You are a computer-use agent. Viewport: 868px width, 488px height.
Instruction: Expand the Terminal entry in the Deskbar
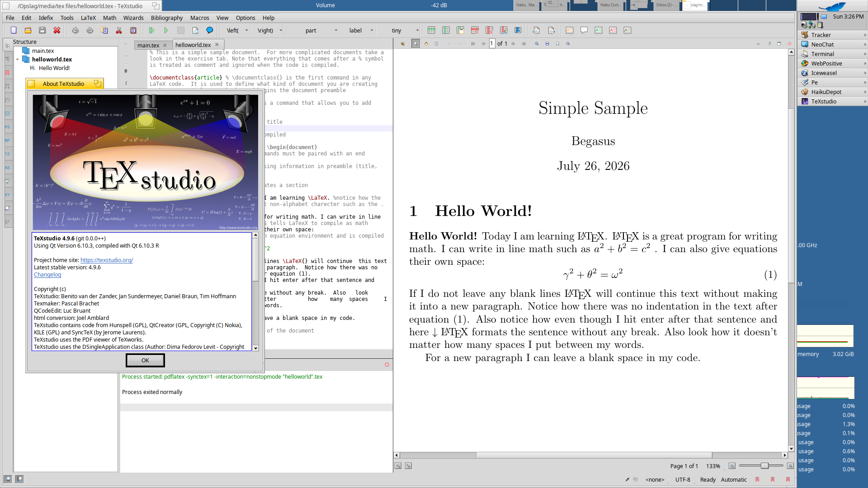point(865,54)
